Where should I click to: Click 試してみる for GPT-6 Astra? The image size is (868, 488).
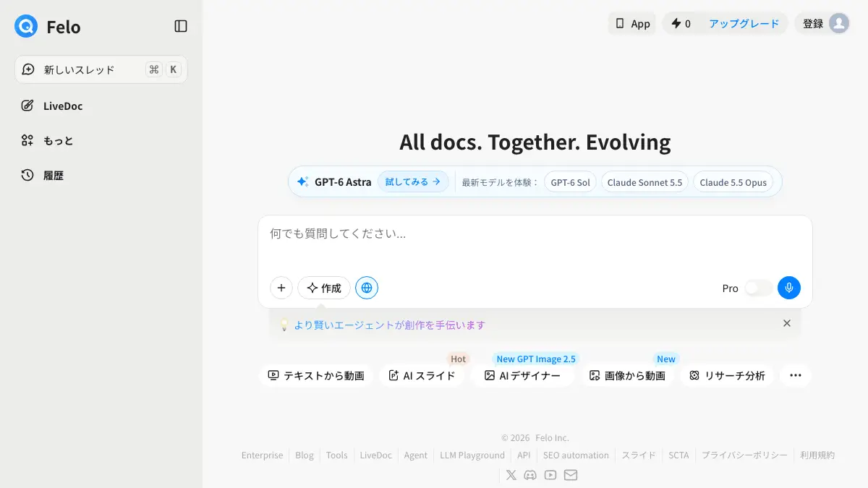point(413,182)
